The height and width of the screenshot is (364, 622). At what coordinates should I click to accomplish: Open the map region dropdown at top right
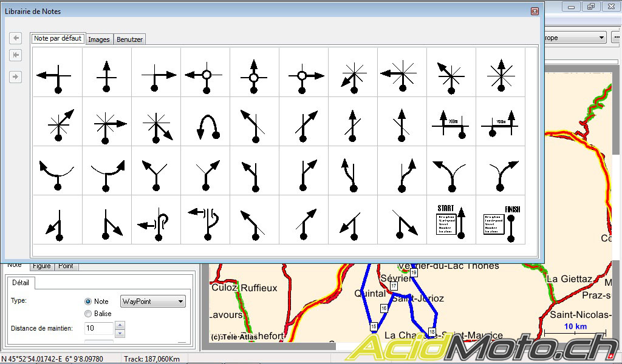click(x=575, y=38)
